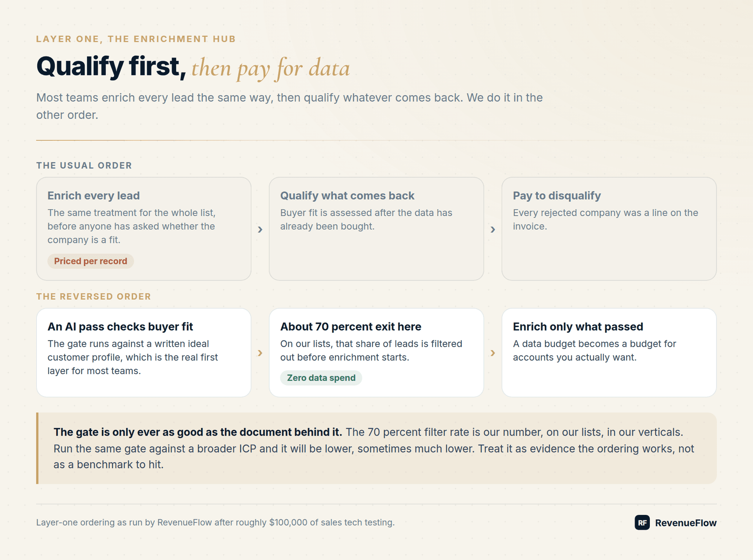
Task: Open the Enrich only what passed card
Action: (x=609, y=353)
